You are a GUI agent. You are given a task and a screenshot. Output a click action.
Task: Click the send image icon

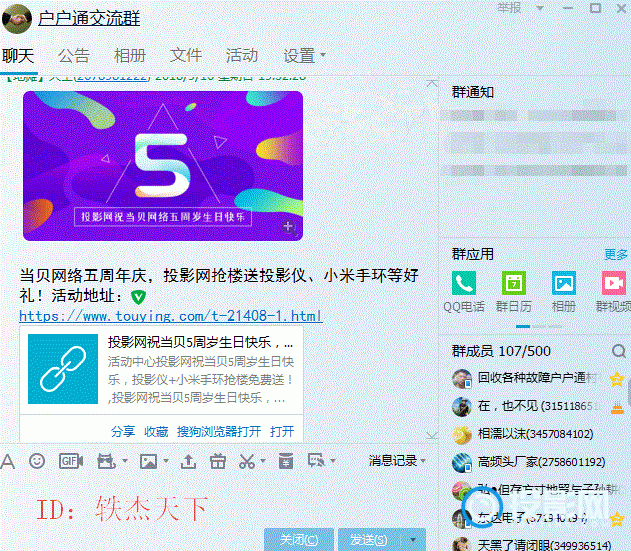click(148, 461)
